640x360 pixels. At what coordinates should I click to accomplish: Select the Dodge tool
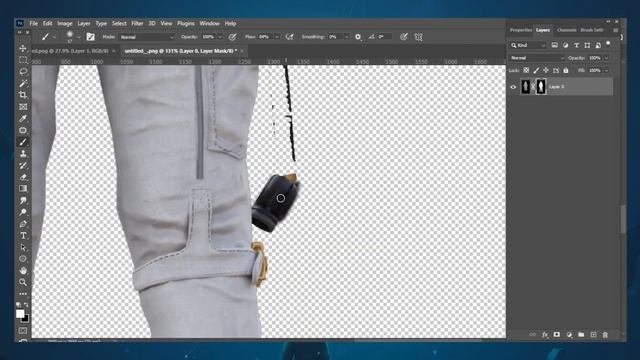click(x=23, y=212)
